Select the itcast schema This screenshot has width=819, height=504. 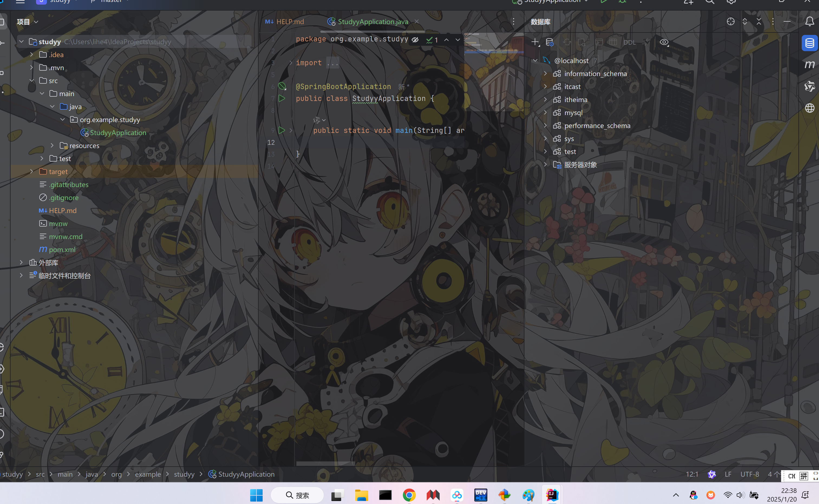[x=572, y=86]
